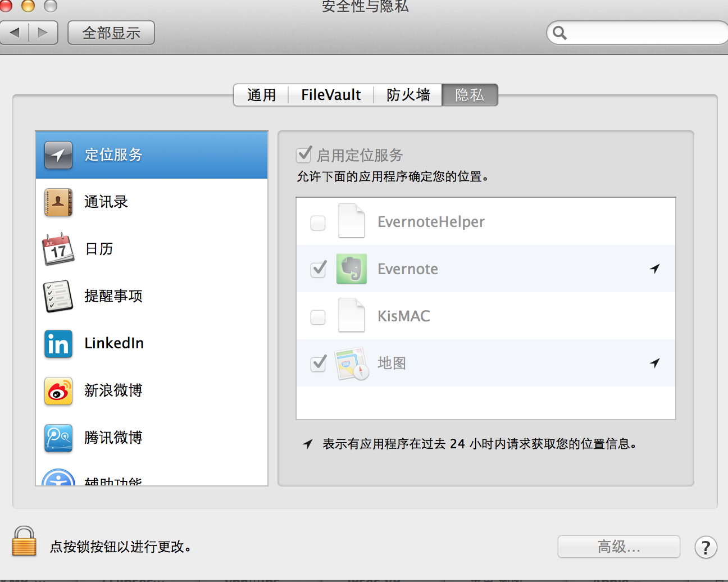Check the KisMAC location checkbox

pos(318,317)
